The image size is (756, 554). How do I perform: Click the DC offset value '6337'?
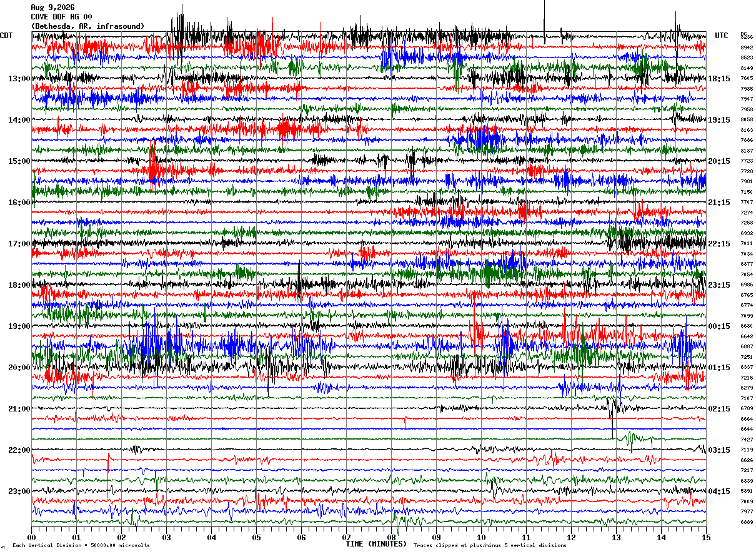747,368
